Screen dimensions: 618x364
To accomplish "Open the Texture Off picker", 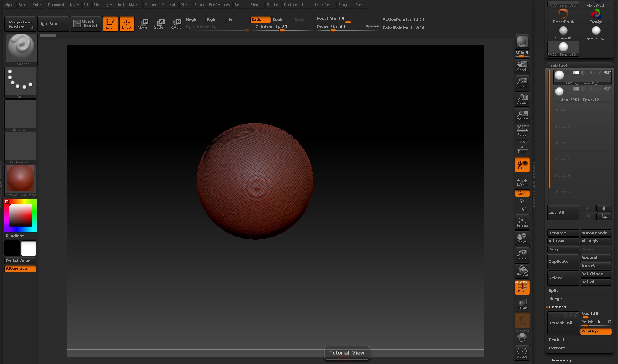I will point(20,148).
